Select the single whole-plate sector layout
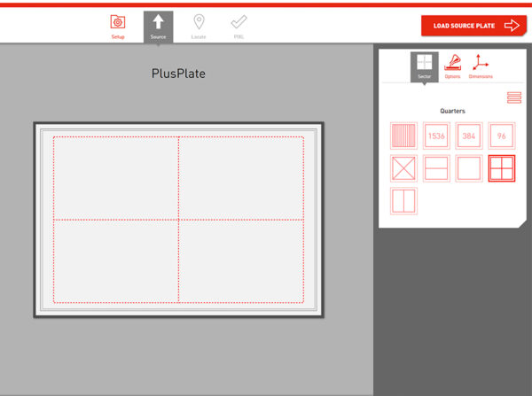This screenshot has height=396, width=532. 469,168
